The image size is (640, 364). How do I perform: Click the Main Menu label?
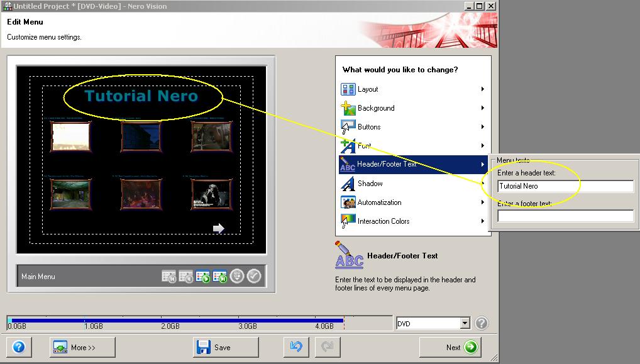point(38,277)
